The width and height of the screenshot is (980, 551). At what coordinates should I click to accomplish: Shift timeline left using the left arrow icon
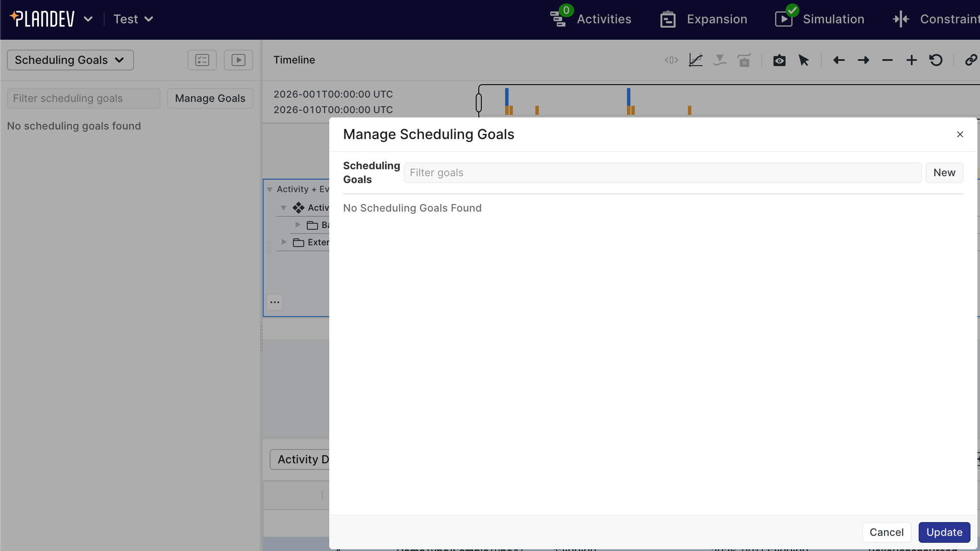tap(838, 60)
